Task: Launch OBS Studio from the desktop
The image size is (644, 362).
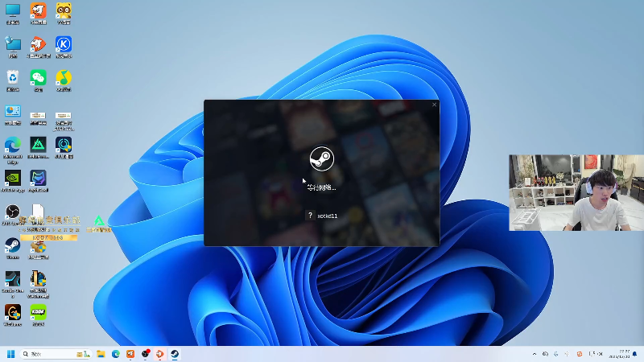Action: (x=13, y=215)
